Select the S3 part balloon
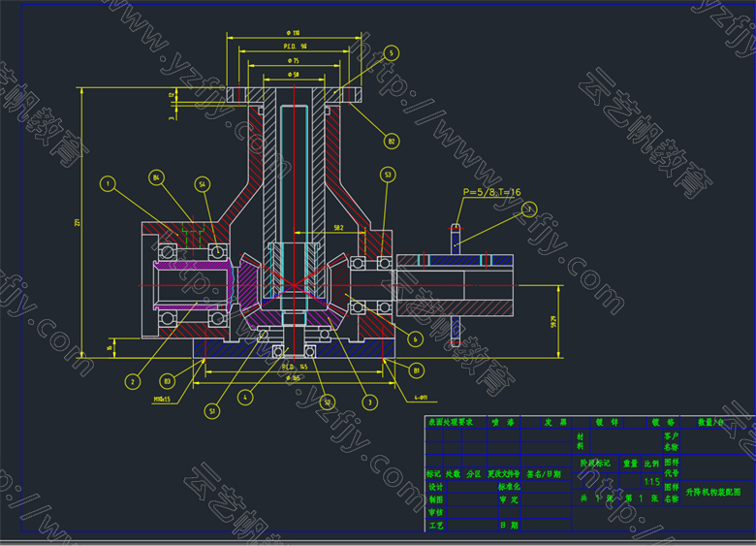The width and height of the screenshot is (756, 546). point(388,175)
